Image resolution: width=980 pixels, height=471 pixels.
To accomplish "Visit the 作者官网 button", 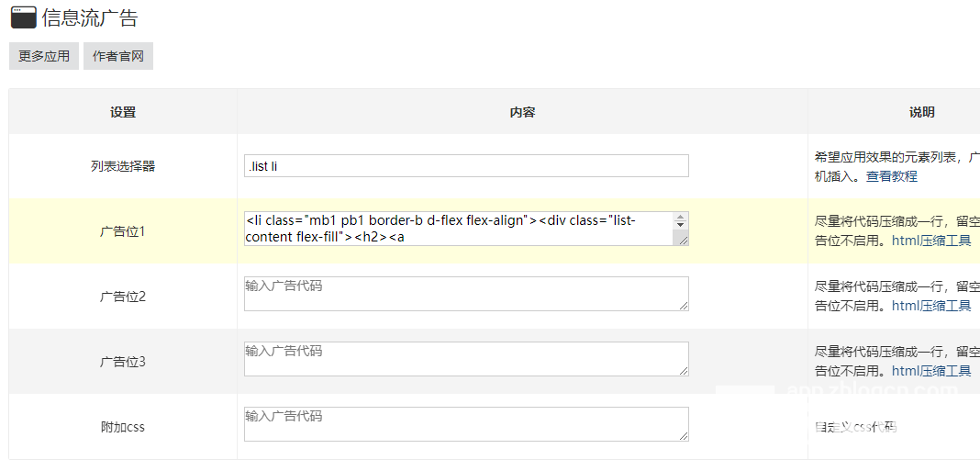I will [118, 56].
